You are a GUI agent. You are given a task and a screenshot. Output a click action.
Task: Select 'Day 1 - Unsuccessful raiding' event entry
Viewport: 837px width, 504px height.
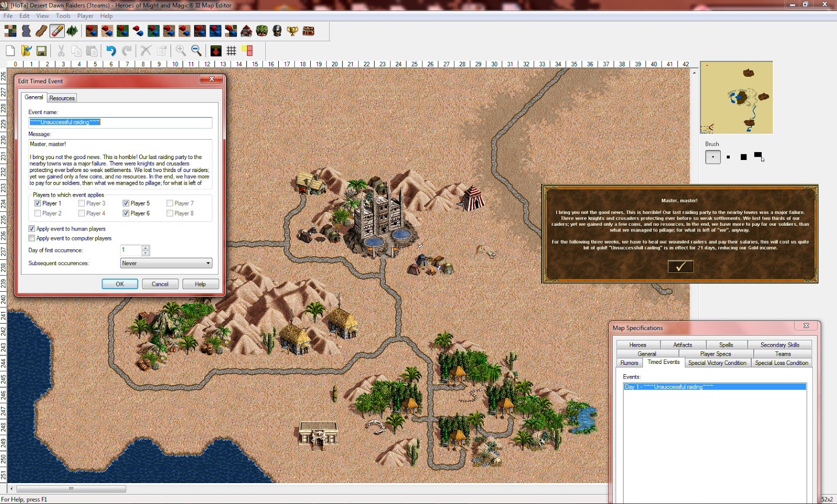point(715,387)
